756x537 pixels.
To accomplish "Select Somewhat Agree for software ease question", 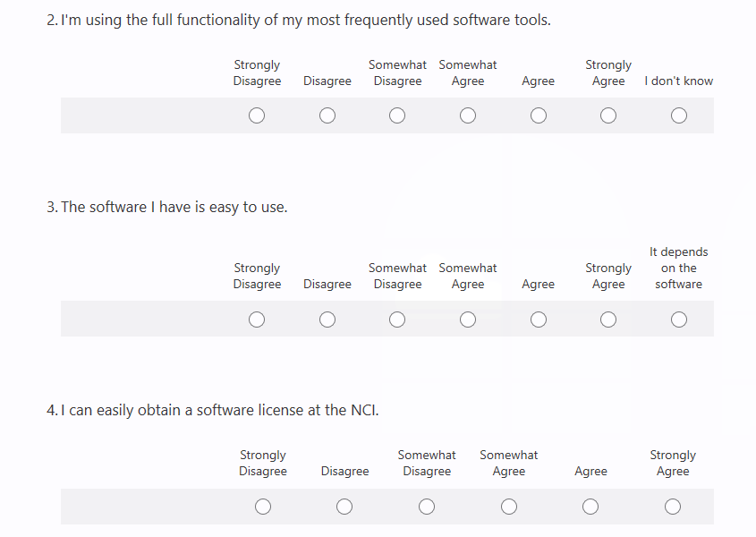I will point(468,320).
